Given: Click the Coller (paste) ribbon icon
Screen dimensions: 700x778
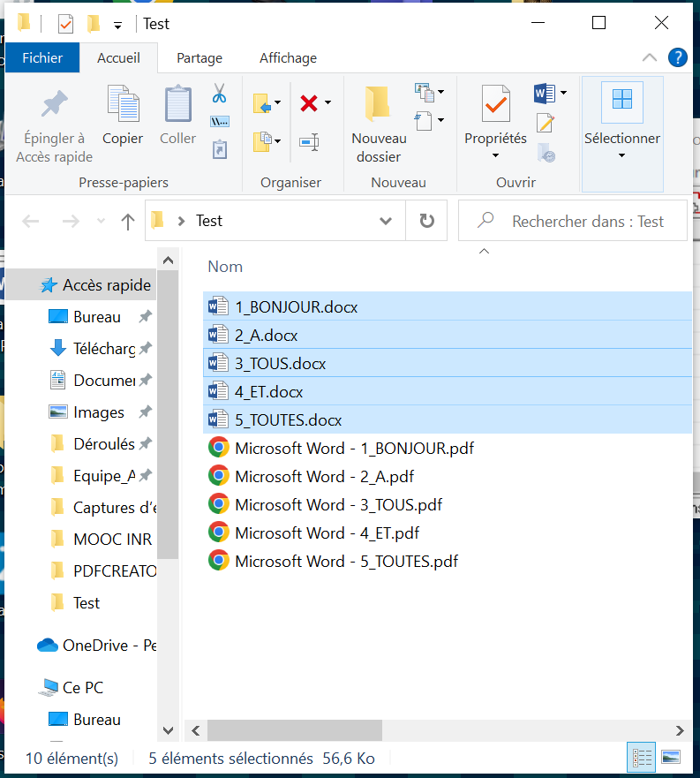Looking at the screenshot, I should (x=177, y=104).
